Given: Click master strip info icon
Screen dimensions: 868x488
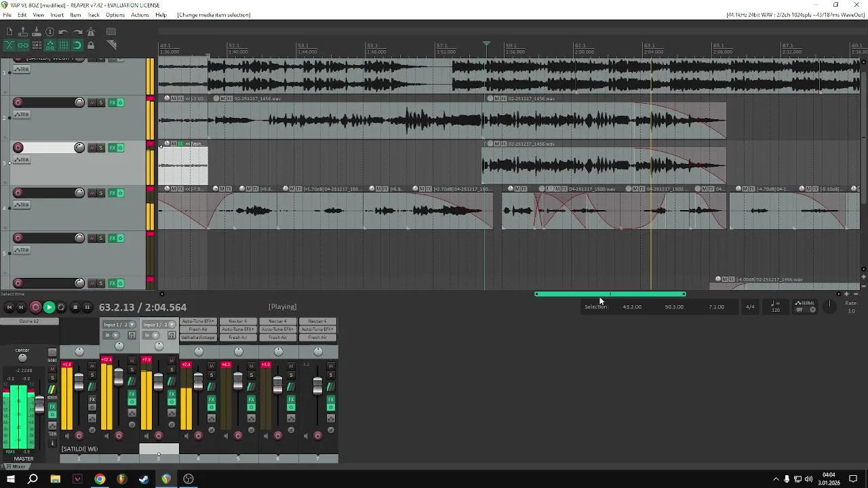Looking at the screenshot, I should 52,443.
